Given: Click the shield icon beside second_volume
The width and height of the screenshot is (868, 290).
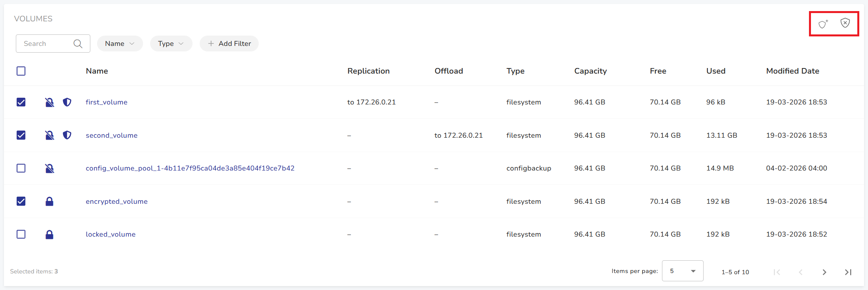Looking at the screenshot, I should pos(67,135).
